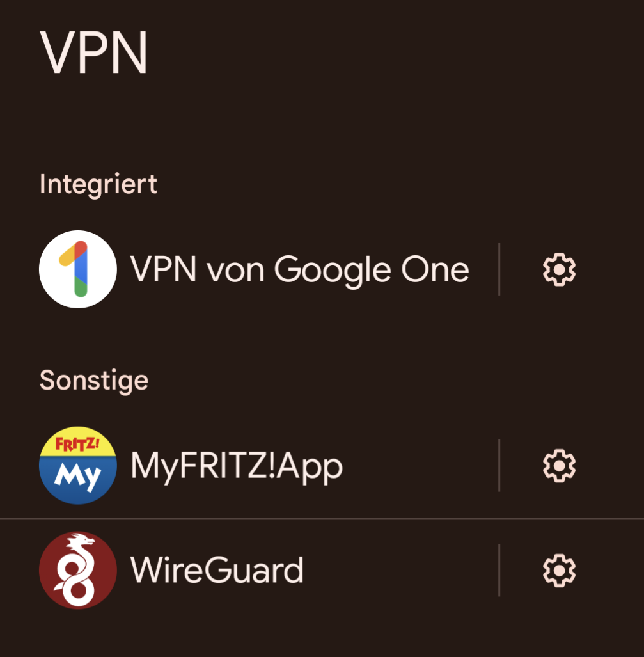The width and height of the screenshot is (644, 657).
Task: Tap the MyFRITZ!App round logo
Action: [77, 465]
